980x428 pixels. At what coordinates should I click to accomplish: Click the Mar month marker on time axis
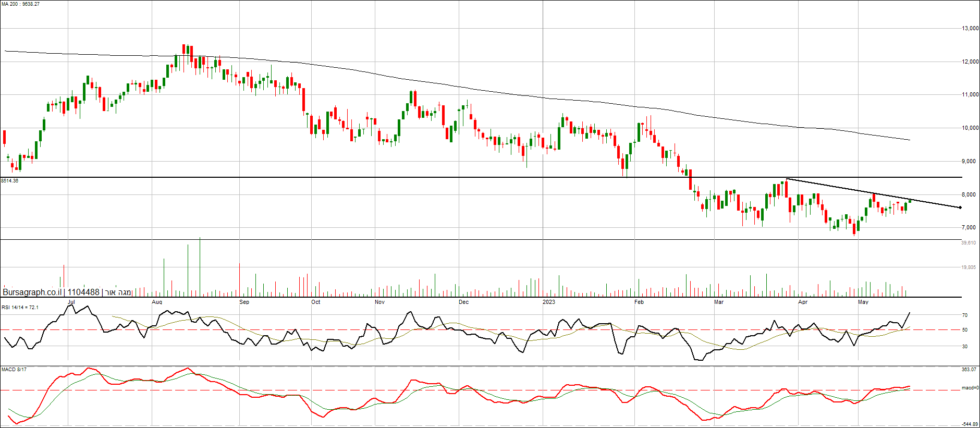click(718, 302)
